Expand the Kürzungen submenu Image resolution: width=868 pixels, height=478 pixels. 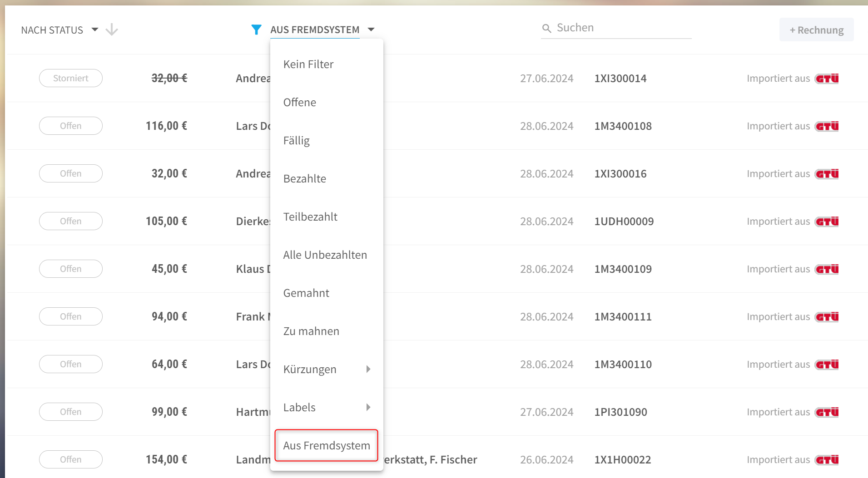point(327,369)
